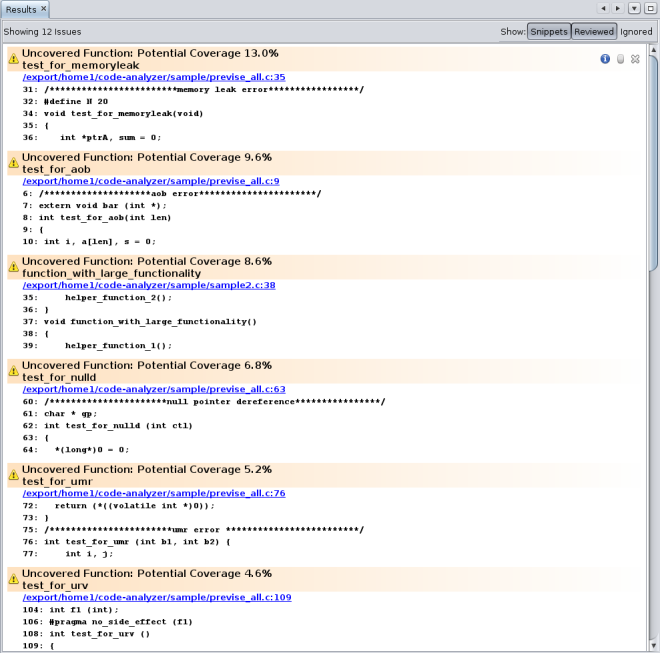Click warning icon beside test_for_umr
Screen dimensions: 660x653
[x=13, y=474]
